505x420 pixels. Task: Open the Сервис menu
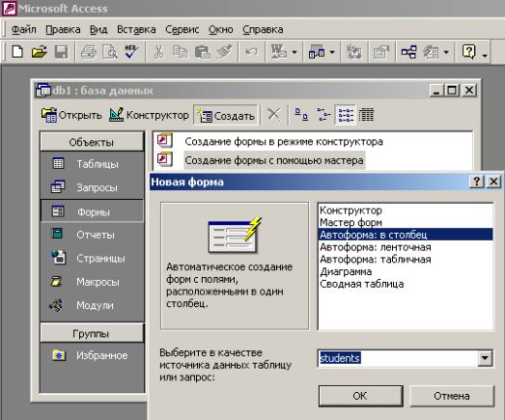tap(182, 29)
